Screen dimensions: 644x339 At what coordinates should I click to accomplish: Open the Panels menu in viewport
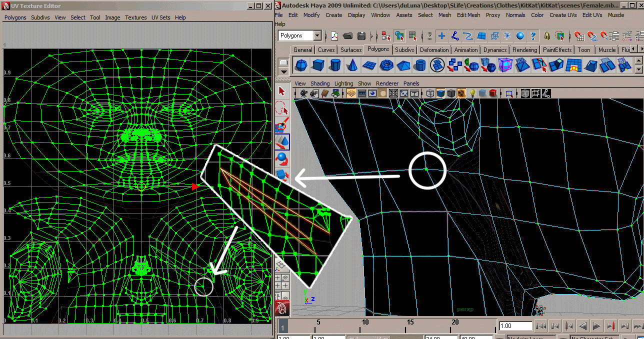(x=411, y=83)
